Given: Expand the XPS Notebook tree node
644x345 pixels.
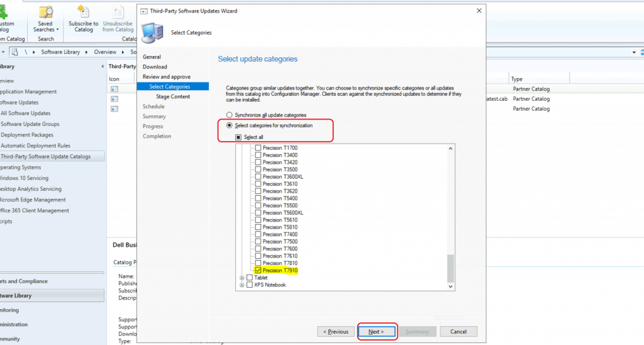Looking at the screenshot, I should coord(242,285).
